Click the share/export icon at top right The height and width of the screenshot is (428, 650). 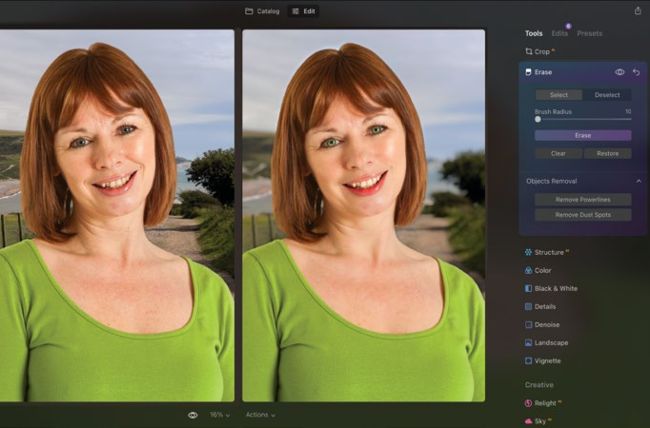pos(638,11)
